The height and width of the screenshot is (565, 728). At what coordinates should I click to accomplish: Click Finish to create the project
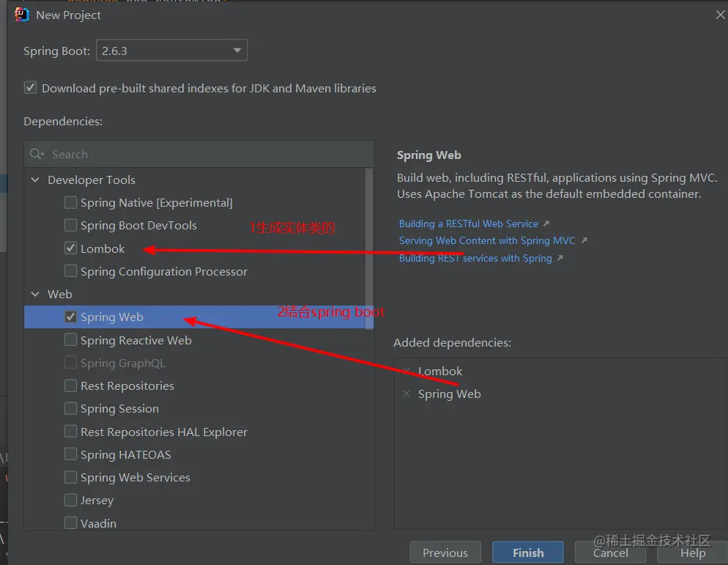pyautogui.click(x=528, y=553)
